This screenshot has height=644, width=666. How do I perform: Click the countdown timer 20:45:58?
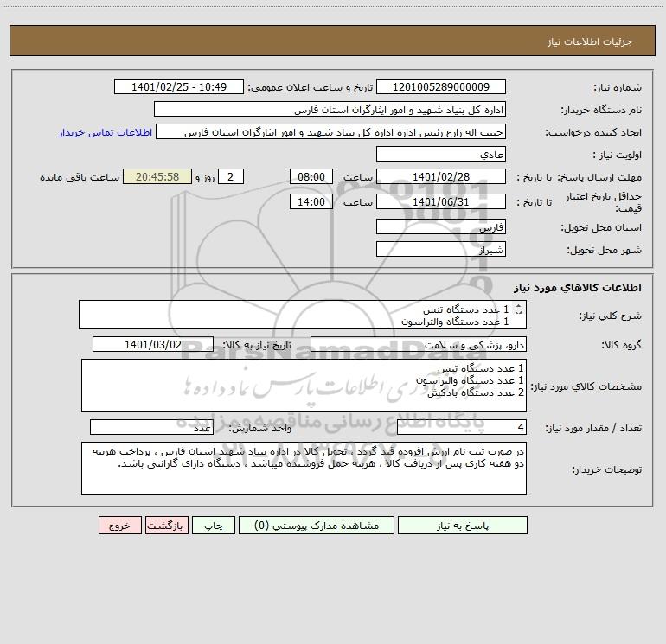[x=157, y=176]
